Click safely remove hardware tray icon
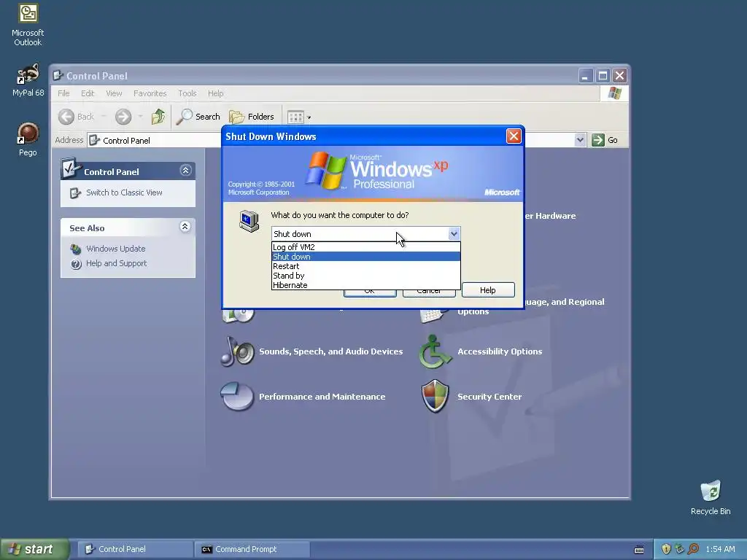Viewport: 747px width, 560px height. point(679,549)
